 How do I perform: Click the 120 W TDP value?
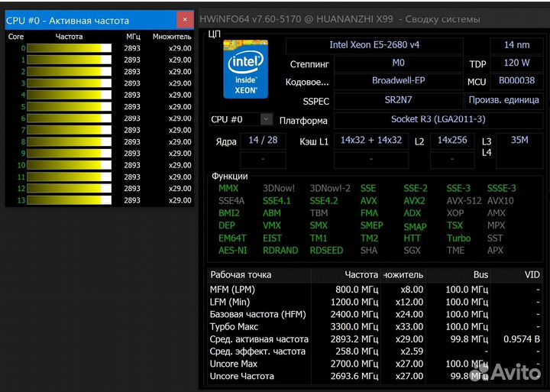516,63
